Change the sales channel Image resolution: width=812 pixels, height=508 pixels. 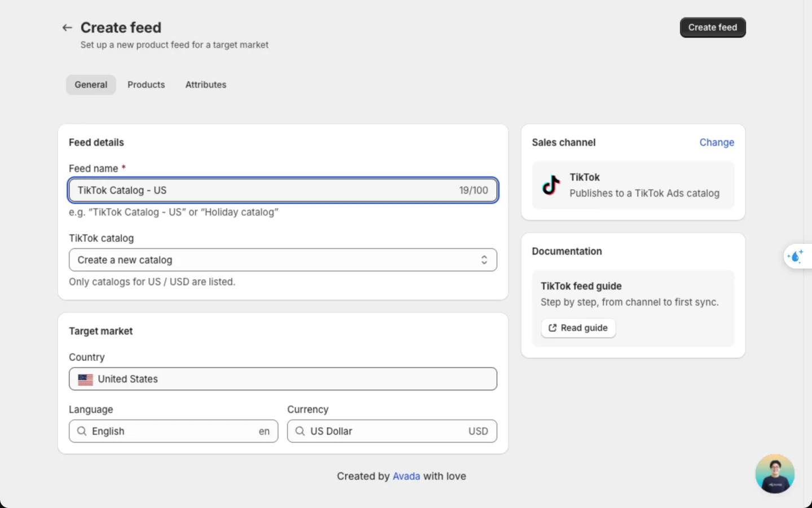717,142
